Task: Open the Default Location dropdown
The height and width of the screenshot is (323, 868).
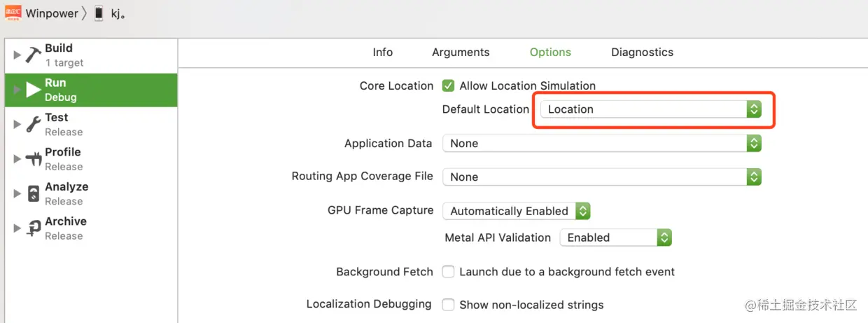Action: 650,109
